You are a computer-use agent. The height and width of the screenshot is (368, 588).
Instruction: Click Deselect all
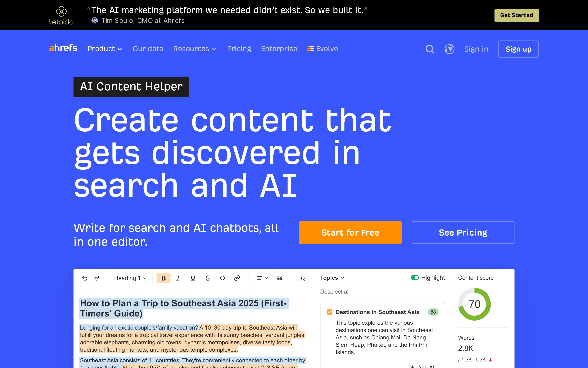click(x=335, y=292)
